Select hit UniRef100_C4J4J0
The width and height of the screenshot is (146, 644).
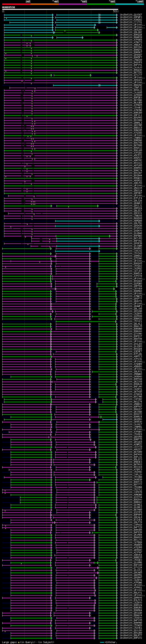click(x=131, y=67)
